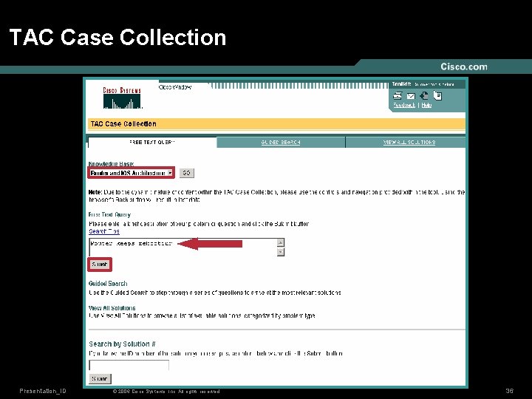
Task: Click the Search by Solution # heading
Action: 122,344
